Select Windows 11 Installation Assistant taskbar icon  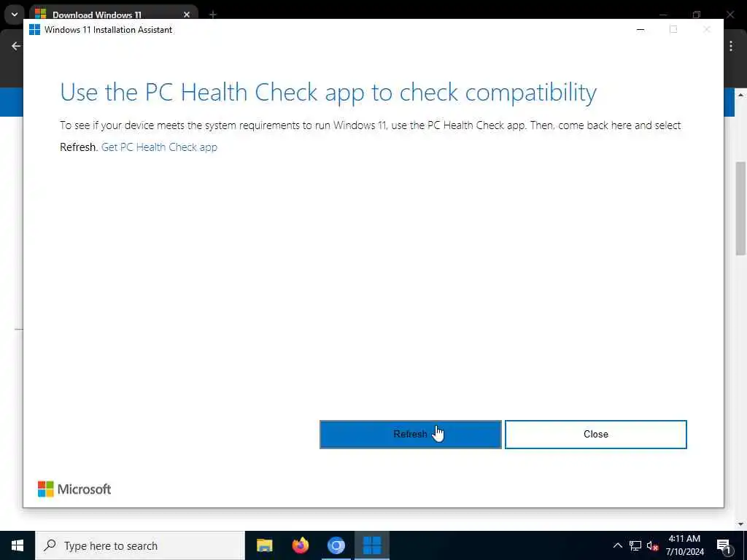click(372, 545)
